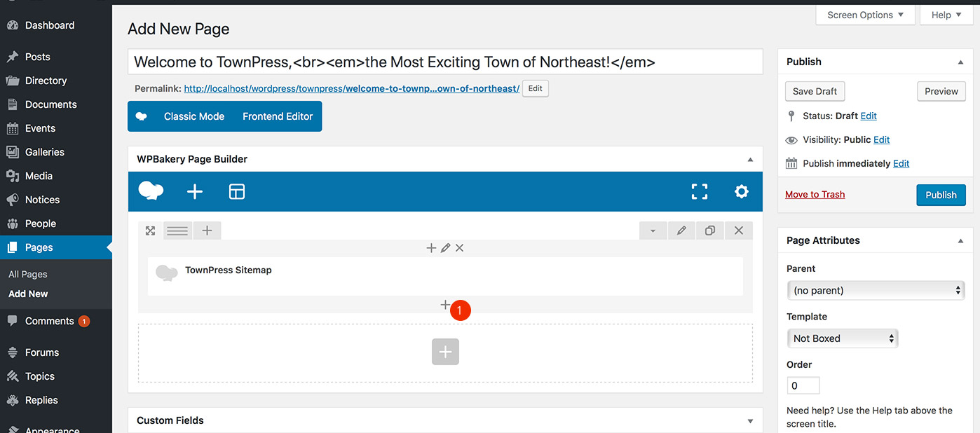The image size is (980, 433).
Task: Open the Parent page dropdown
Action: coord(876,290)
